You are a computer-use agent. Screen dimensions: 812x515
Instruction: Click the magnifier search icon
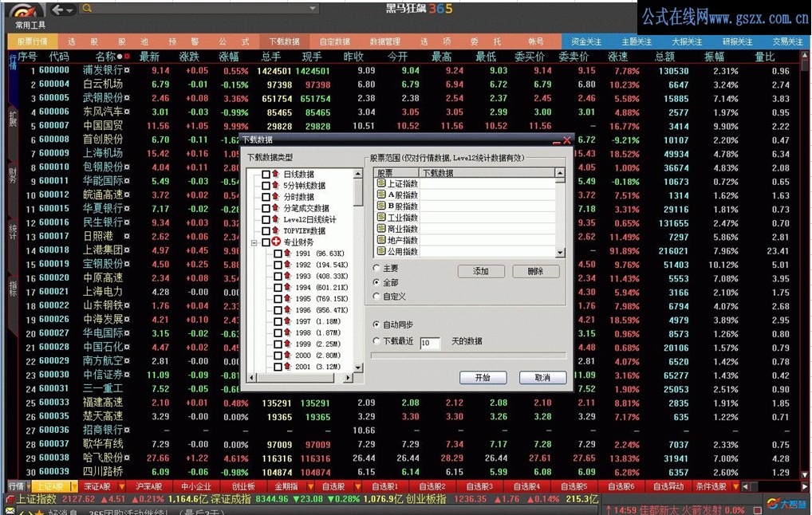click(x=87, y=8)
